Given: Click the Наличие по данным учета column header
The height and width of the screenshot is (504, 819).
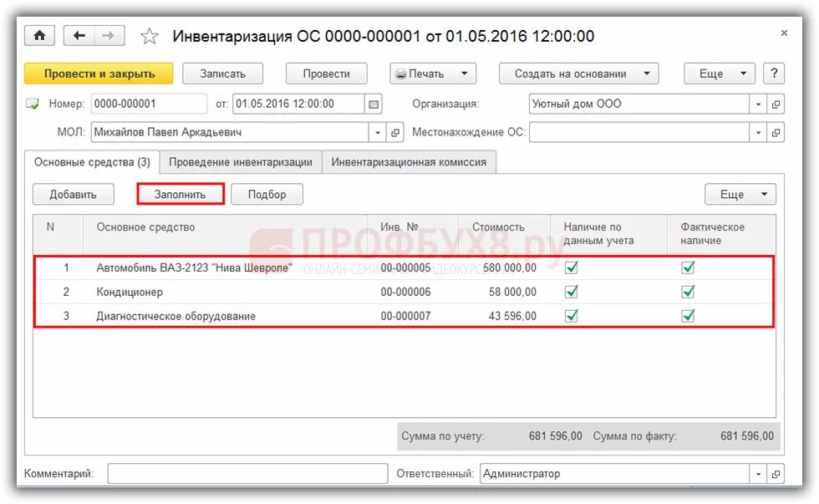Looking at the screenshot, I should point(608,234).
